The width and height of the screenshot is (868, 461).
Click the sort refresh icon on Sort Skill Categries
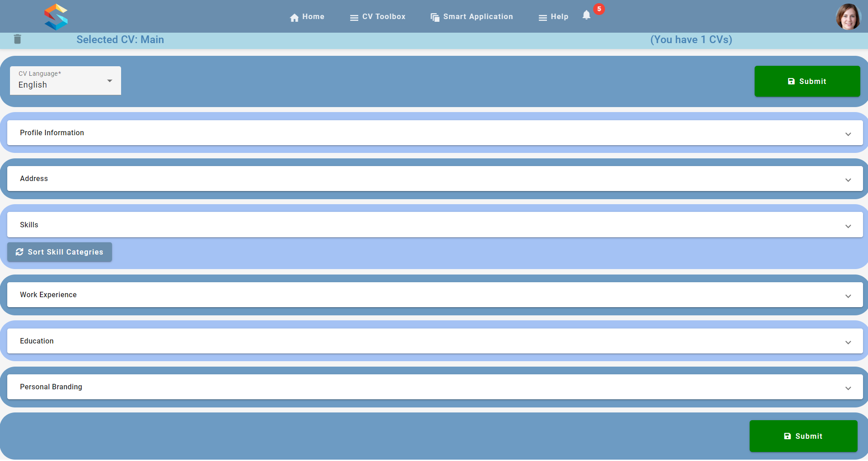20,252
